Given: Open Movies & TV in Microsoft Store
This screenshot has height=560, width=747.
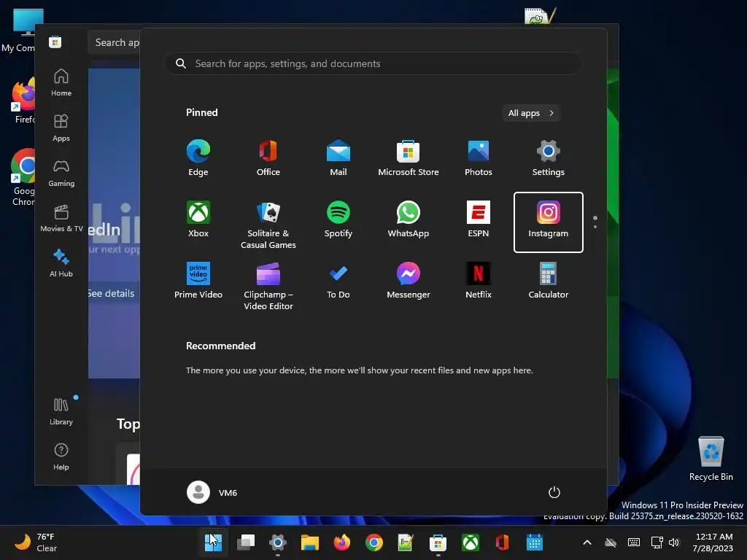Looking at the screenshot, I should tap(61, 218).
